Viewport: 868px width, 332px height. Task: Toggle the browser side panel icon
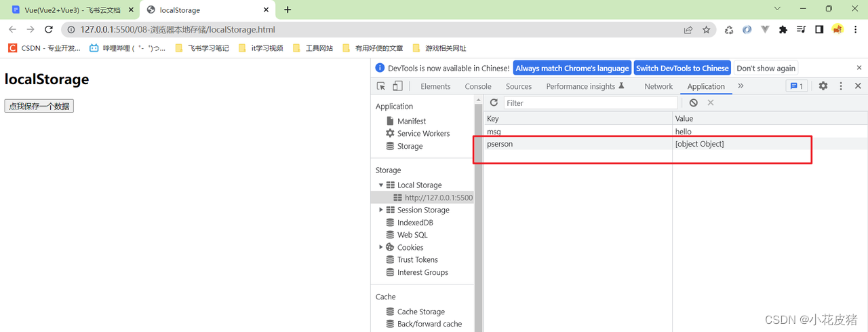[x=819, y=30]
